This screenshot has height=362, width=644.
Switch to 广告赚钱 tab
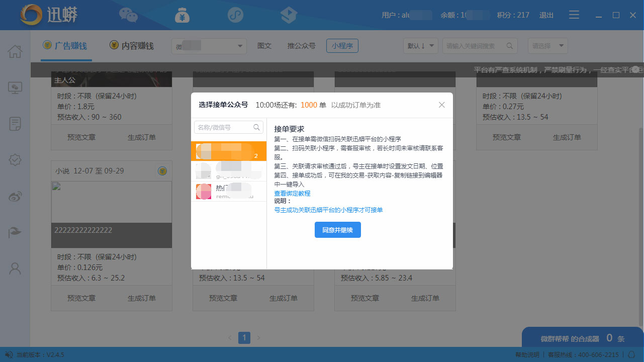click(x=65, y=46)
